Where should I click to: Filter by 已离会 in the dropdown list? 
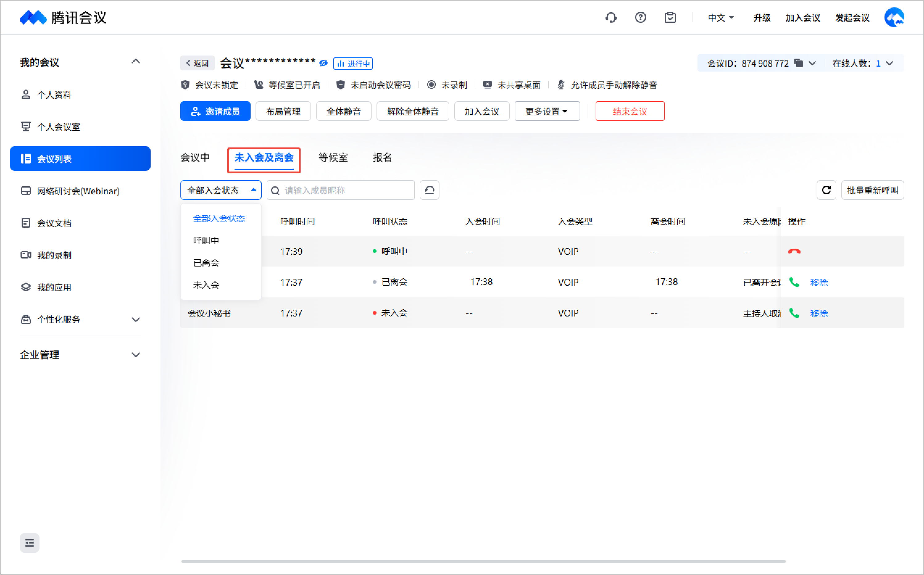221,263
